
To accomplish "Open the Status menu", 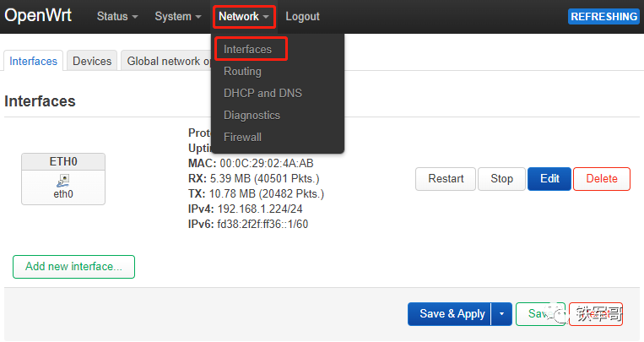I will click(x=117, y=16).
